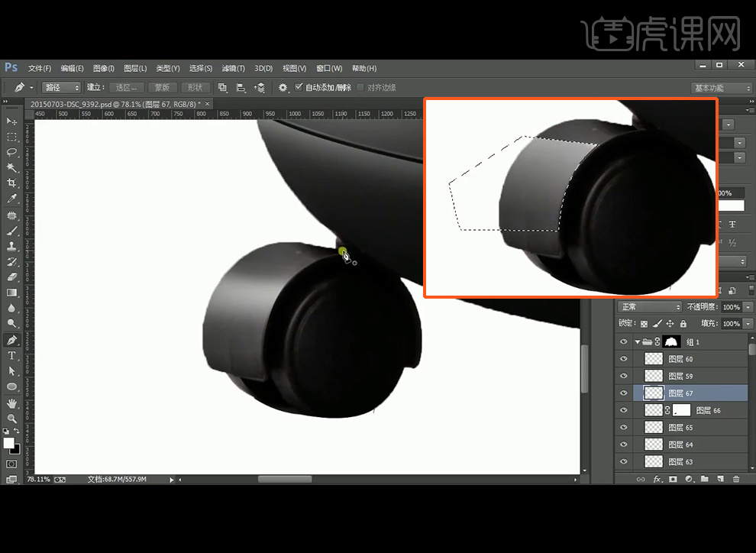Open the 图像(I) menu
756x553 pixels.
[104, 68]
